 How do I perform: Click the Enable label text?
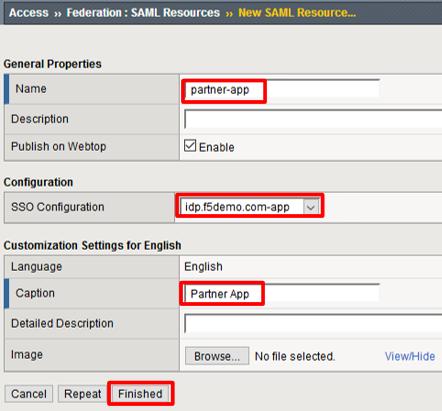tap(216, 147)
